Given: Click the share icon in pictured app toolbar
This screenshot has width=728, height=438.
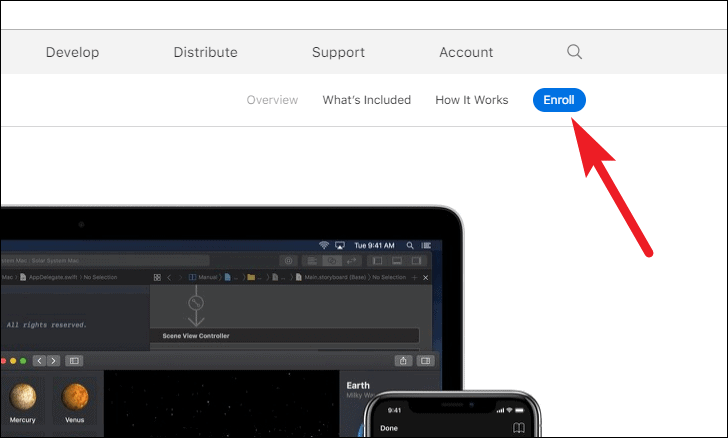Looking at the screenshot, I should tap(403, 361).
